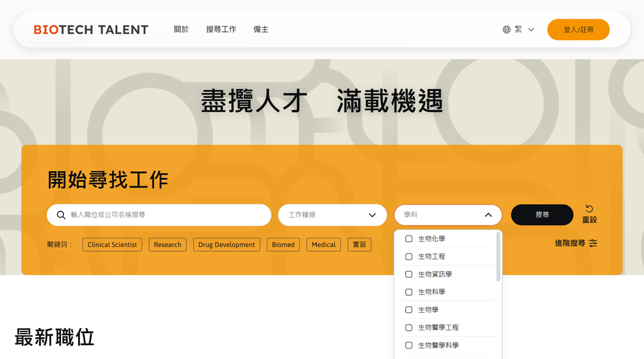Go to 搜尋工作 in navigation
This screenshot has width=644, height=359.
point(221,30)
